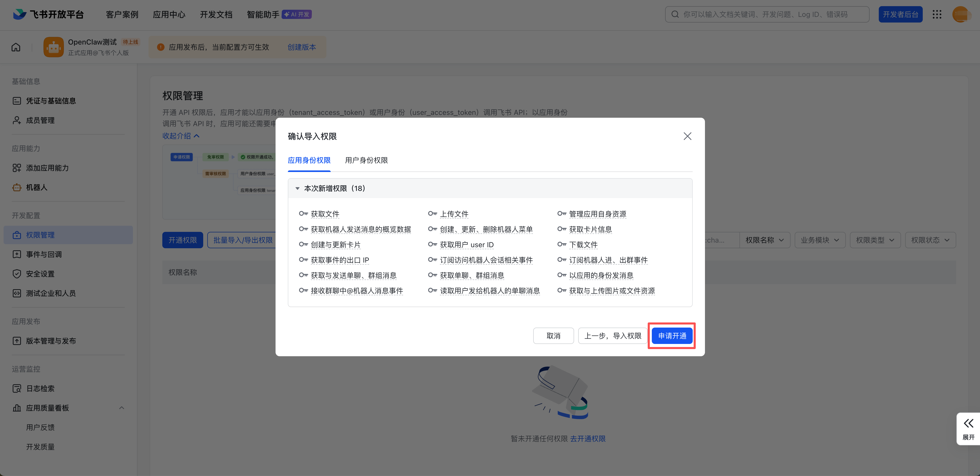Click the home icon in breadcrumb bar
This screenshot has height=476, width=980.
(16, 47)
